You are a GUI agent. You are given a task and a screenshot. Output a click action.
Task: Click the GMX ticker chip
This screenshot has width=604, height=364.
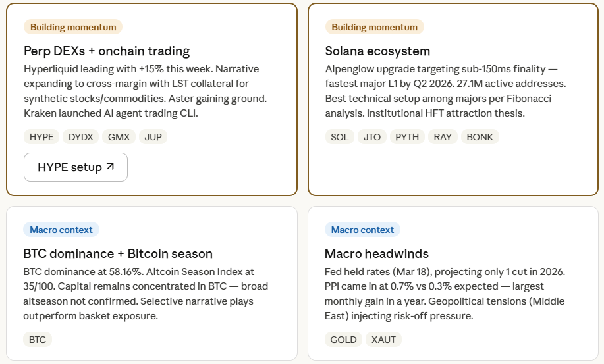(119, 137)
